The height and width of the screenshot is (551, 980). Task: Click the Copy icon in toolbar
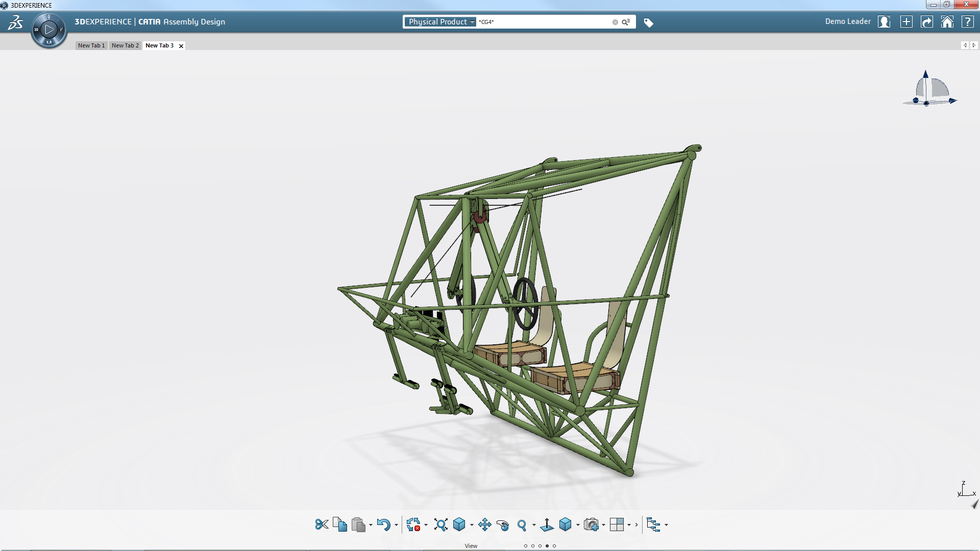point(340,524)
